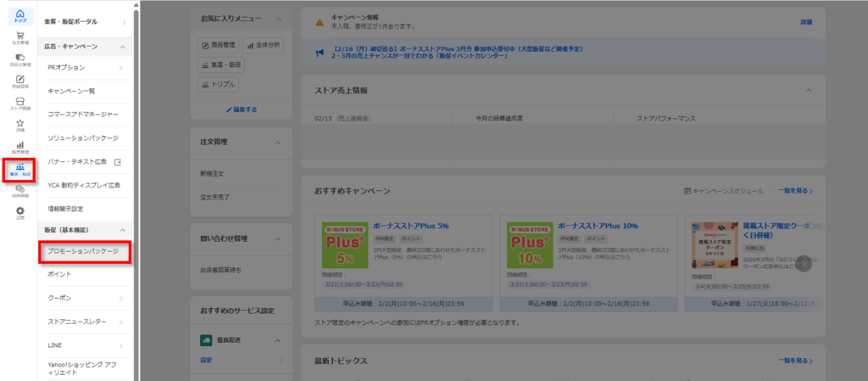Click 編集する link
This screenshot has width=868, height=381.
click(x=245, y=109)
